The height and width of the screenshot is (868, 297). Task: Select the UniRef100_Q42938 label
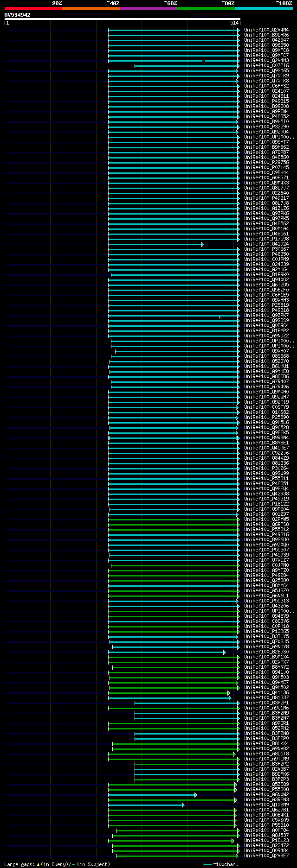click(x=266, y=494)
